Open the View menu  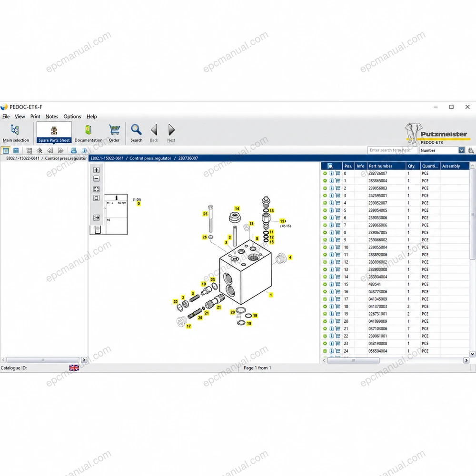[20, 117]
